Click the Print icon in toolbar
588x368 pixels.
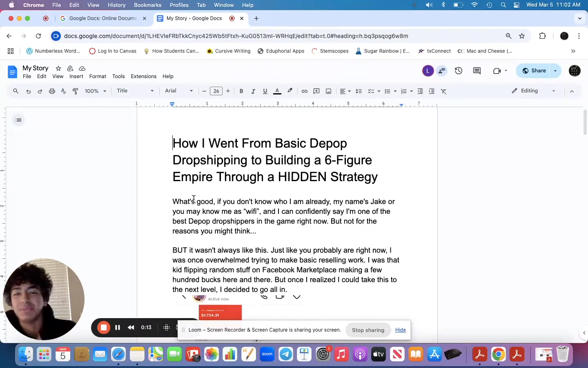pos(52,91)
